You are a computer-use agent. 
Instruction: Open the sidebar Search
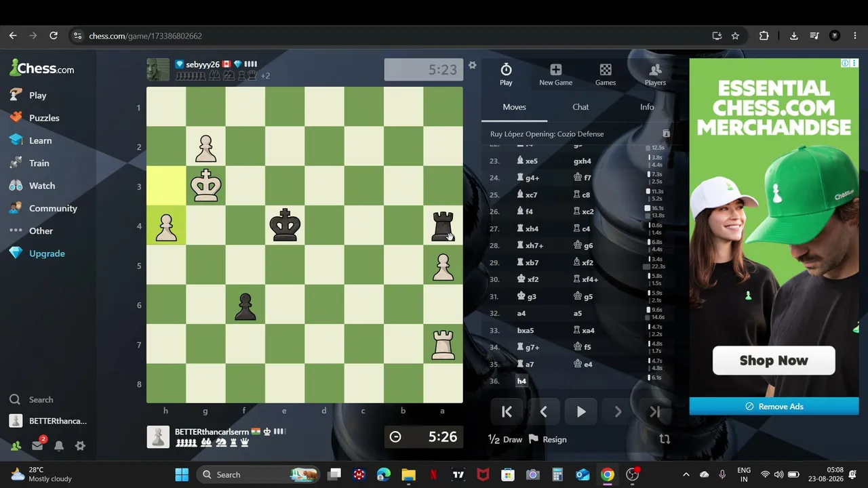point(31,400)
